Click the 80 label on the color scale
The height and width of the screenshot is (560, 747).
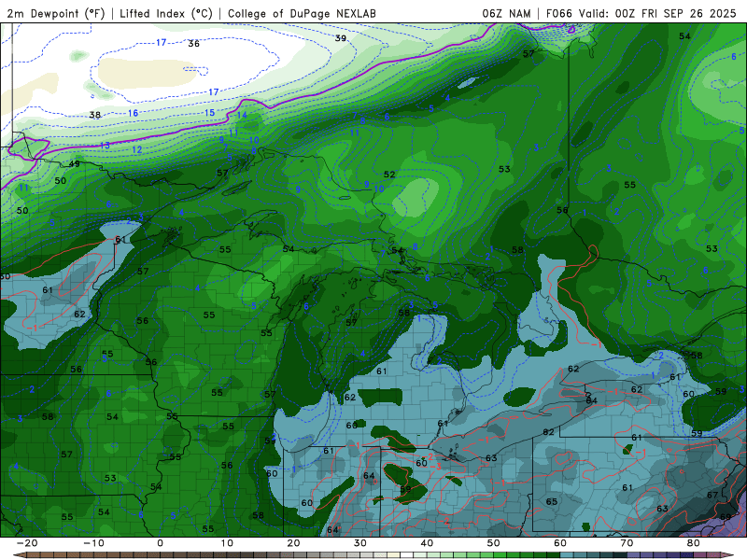pos(694,543)
